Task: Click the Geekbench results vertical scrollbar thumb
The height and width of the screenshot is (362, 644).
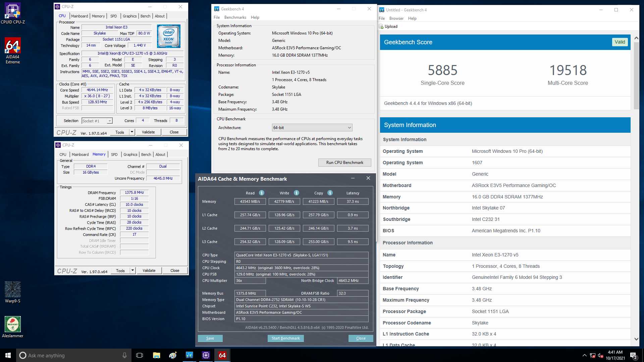Action: tap(636, 75)
